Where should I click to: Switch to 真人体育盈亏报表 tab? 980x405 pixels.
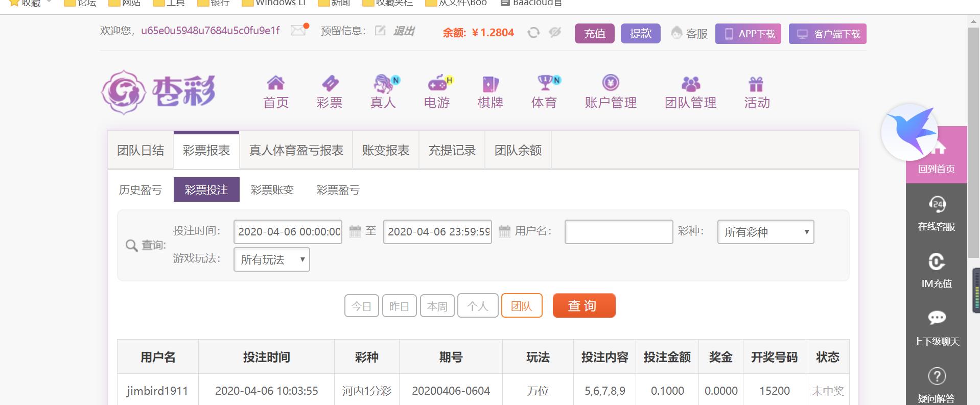(x=296, y=150)
